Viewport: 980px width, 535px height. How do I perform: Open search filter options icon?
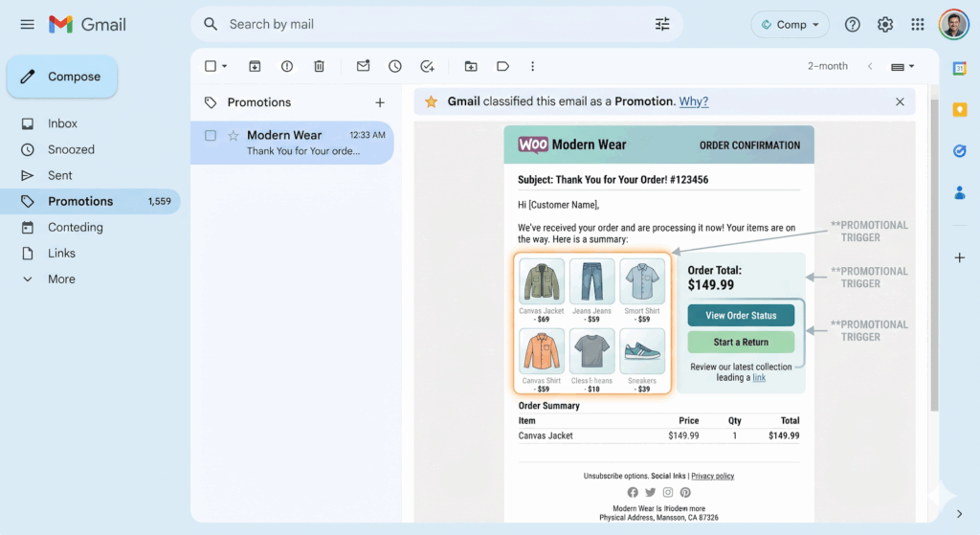[662, 24]
